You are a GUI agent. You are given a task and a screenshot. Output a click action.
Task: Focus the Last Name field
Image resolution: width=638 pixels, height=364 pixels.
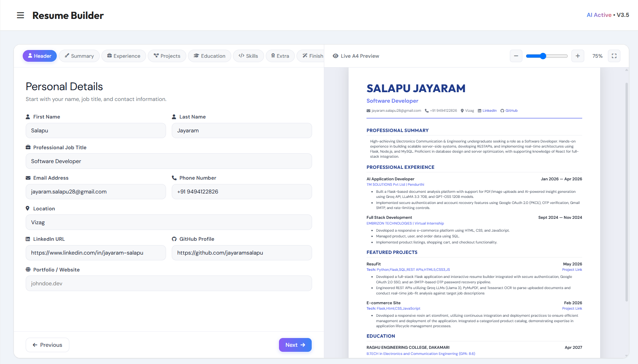tap(242, 131)
